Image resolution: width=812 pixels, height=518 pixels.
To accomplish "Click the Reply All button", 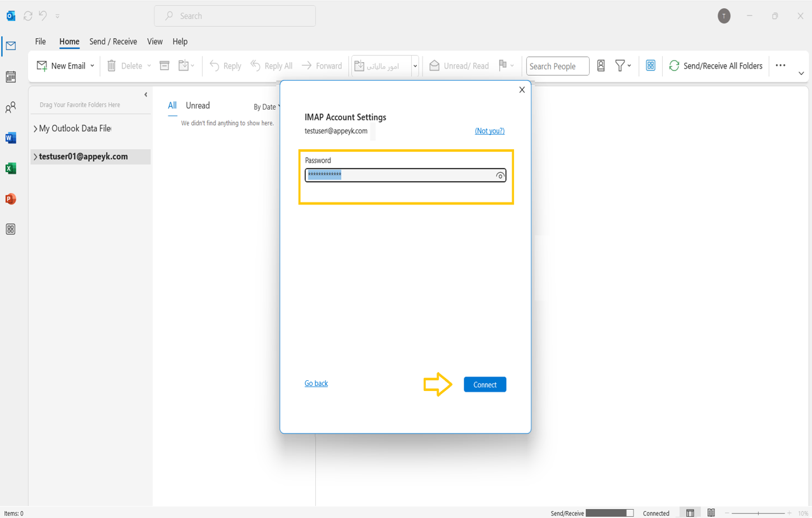I will [x=271, y=66].
